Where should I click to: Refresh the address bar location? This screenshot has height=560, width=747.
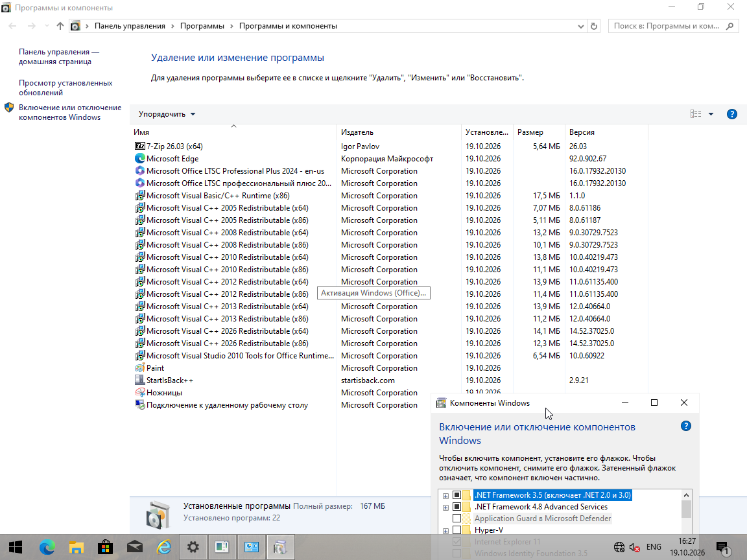(x=593, y=26)
